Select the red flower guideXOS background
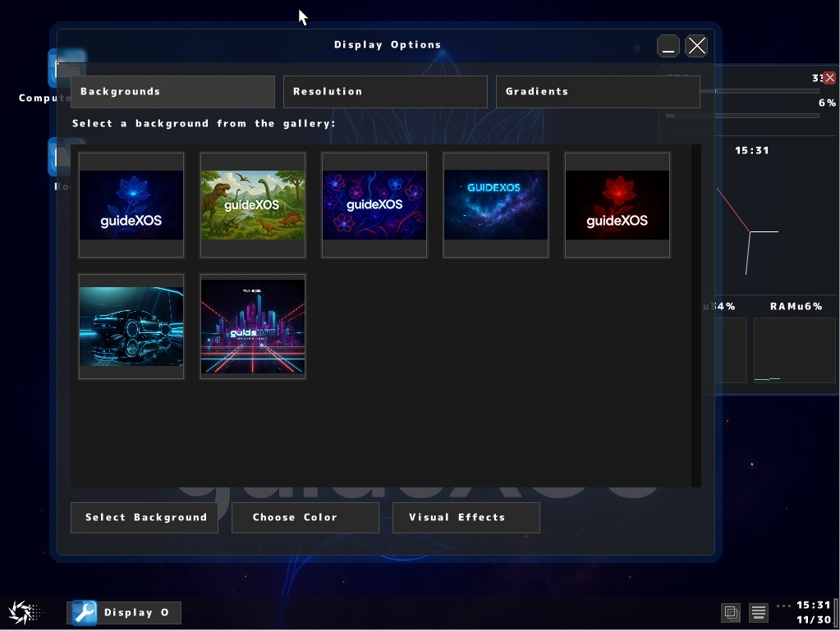This screenshot has height=631, width=840. point(617,204)
